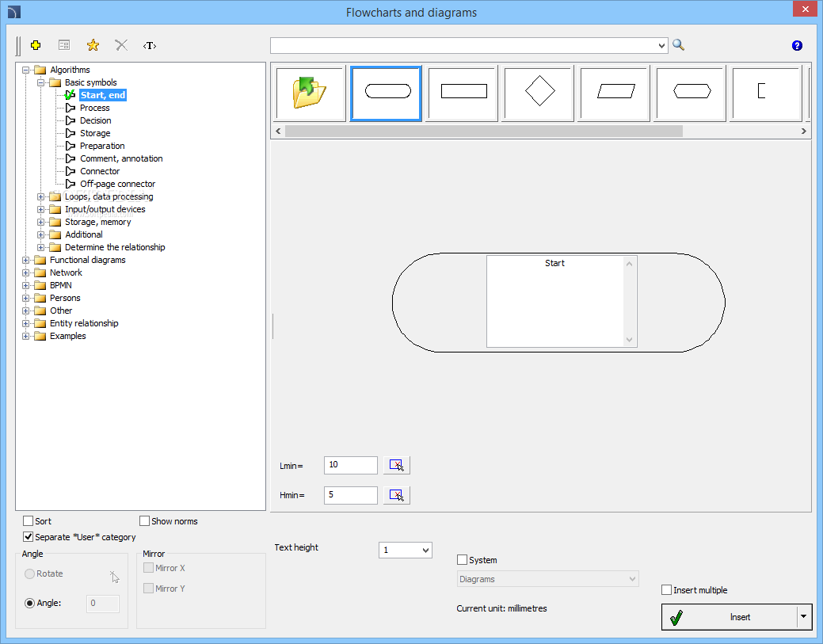Expand the Other folder
823x644 pixels.
tap(25, 311)
